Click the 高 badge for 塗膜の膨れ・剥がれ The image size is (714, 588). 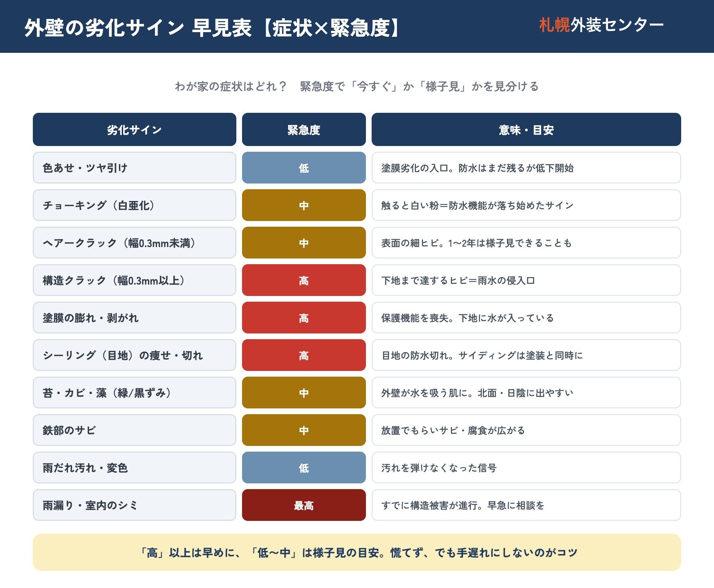pos(304,318)
